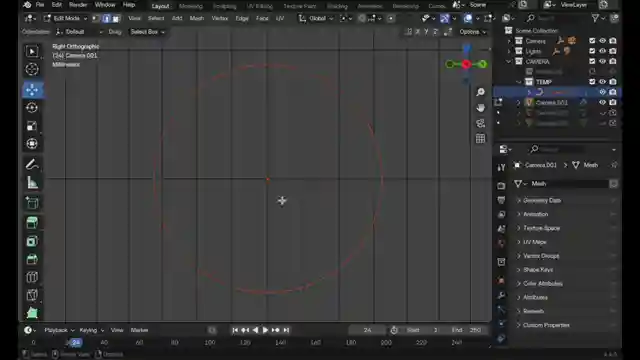Activate the Transform tool
Image resolution: width=640 pixels, height=360 pixels.
tap(32, 144)
